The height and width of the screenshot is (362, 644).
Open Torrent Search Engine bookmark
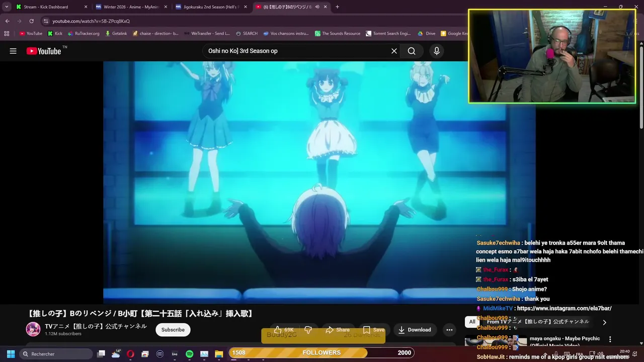[x=388, y=34]
